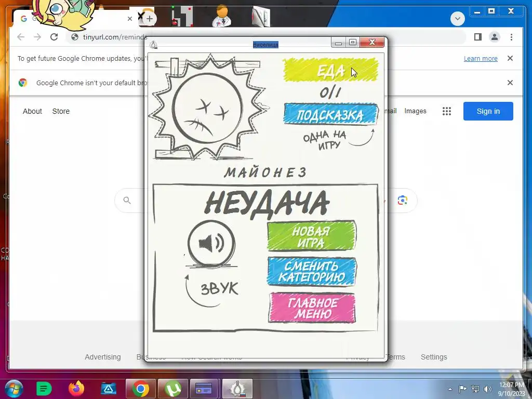Click the maze game desktop icon
The width and height of the screenshot is (532, 399).
point(181,16)
